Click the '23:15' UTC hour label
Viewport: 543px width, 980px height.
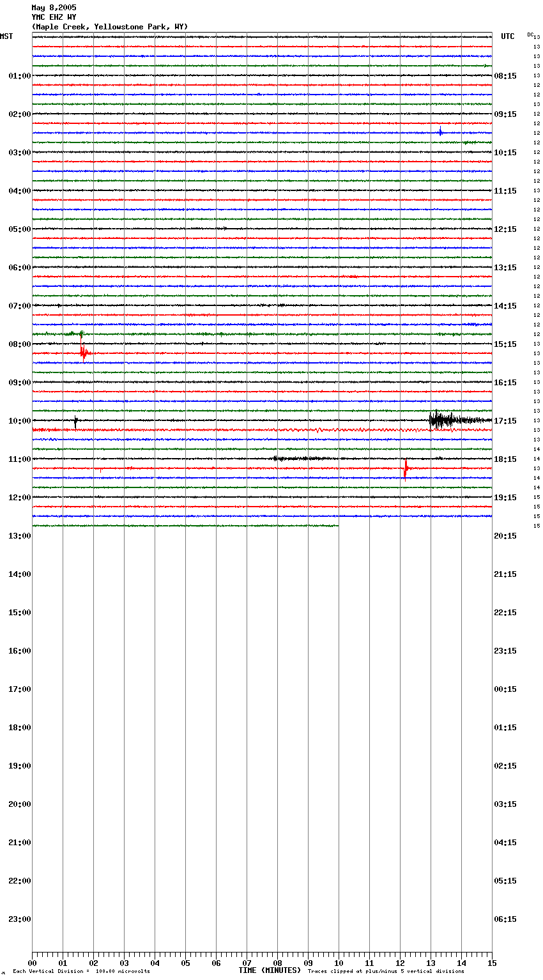click(505, 651)
